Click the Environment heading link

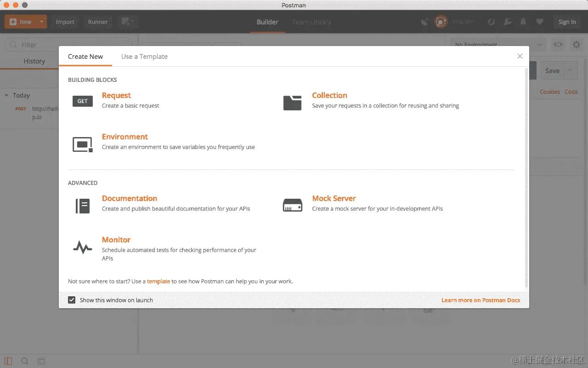(125, 137)
